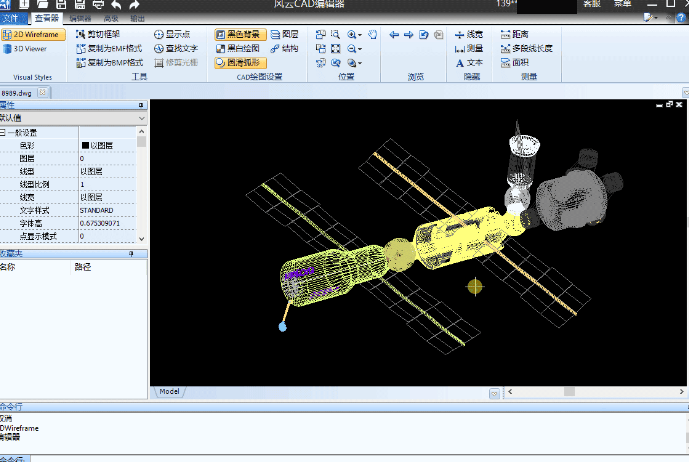The image size is (689, 462).
Task: Click the black 色彩 color swatch
Action: 85,145
